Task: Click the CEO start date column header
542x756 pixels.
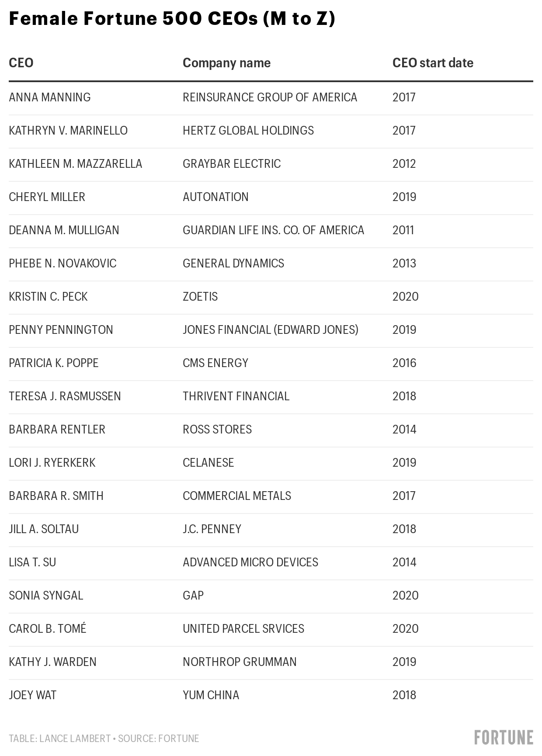Action: [x=433, y=63]
